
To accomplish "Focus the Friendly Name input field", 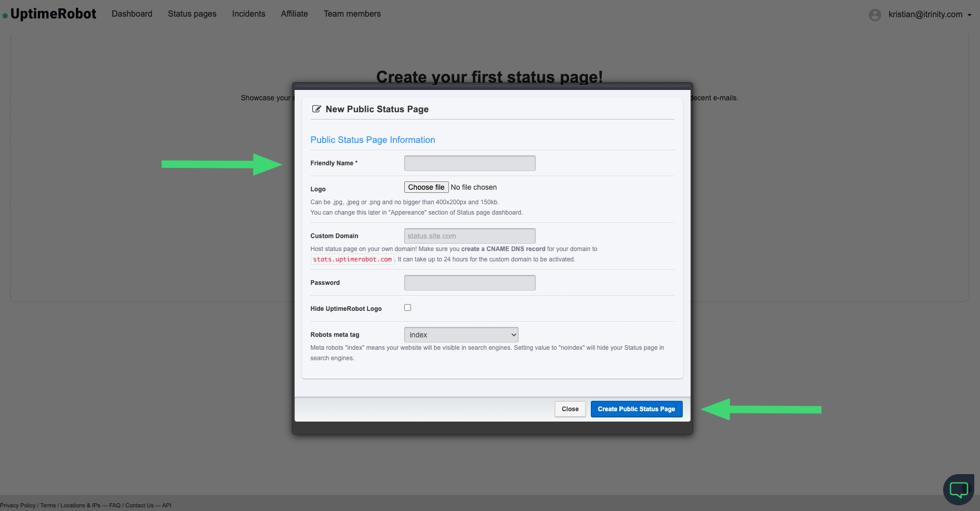I will click(x=470, y=163).
